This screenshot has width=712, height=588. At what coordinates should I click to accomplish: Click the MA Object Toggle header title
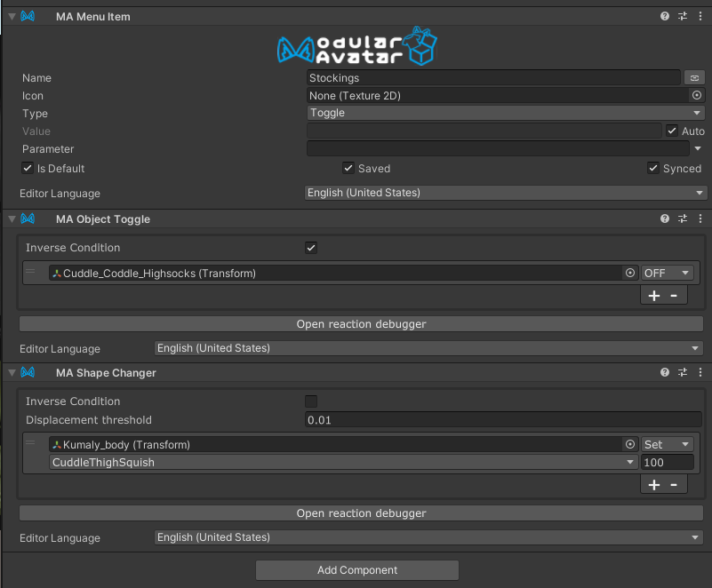pos(103,219)
